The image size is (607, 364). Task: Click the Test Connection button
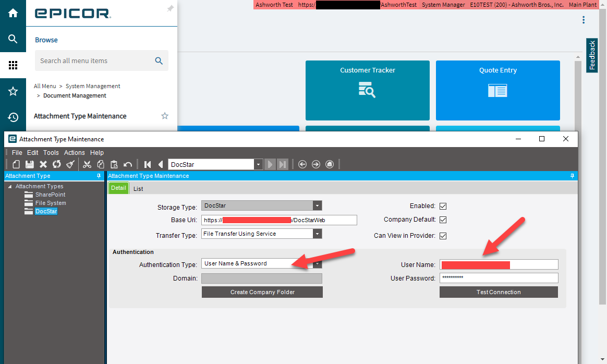(x=499, y=293)
